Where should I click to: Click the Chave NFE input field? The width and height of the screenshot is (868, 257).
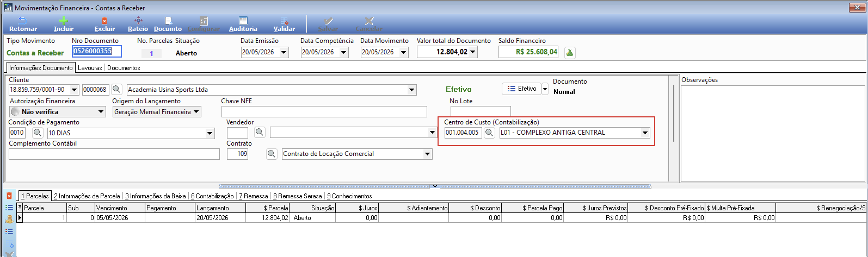click(324, 111)
